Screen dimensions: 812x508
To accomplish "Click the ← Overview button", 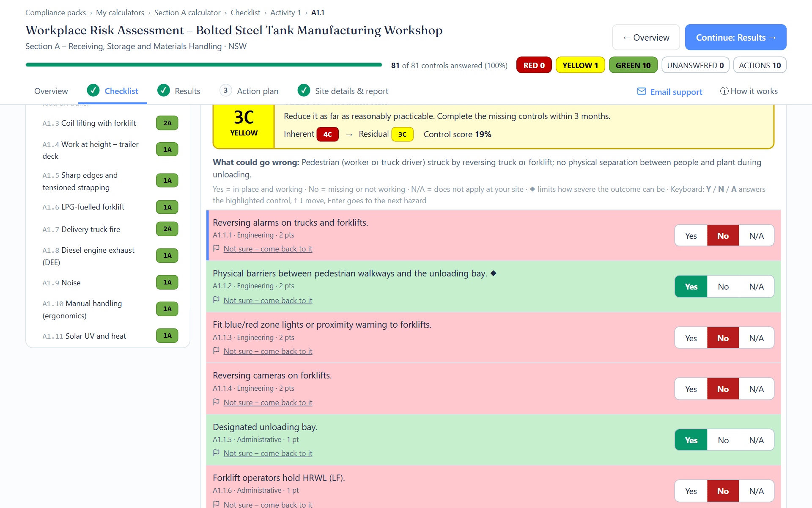I will click(646, 37).
